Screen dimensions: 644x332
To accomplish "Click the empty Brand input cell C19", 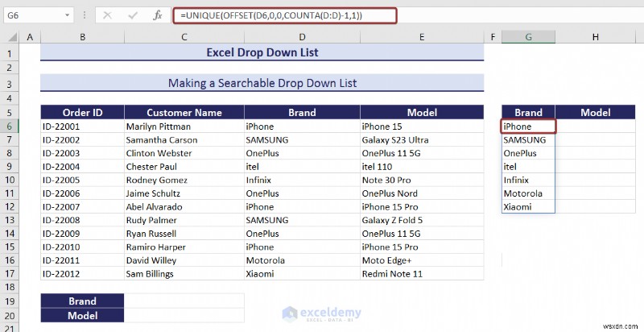I will [184, 301].
